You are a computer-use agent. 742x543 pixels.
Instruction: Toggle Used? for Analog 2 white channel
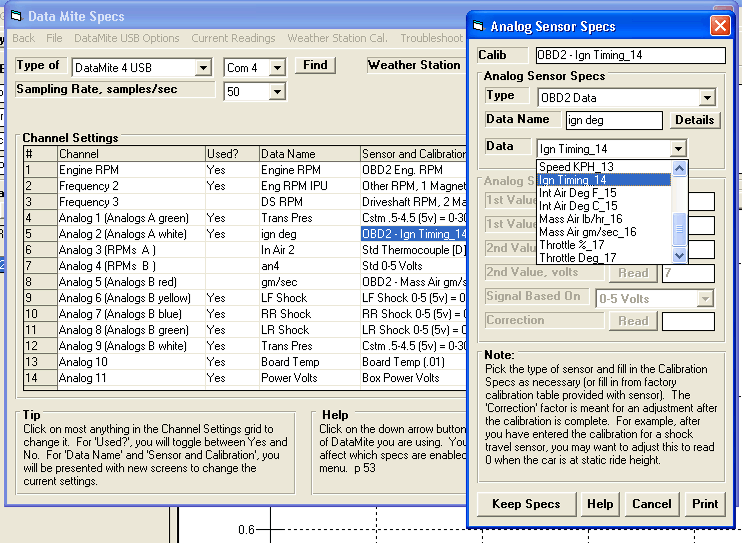[x=232, y=234]
